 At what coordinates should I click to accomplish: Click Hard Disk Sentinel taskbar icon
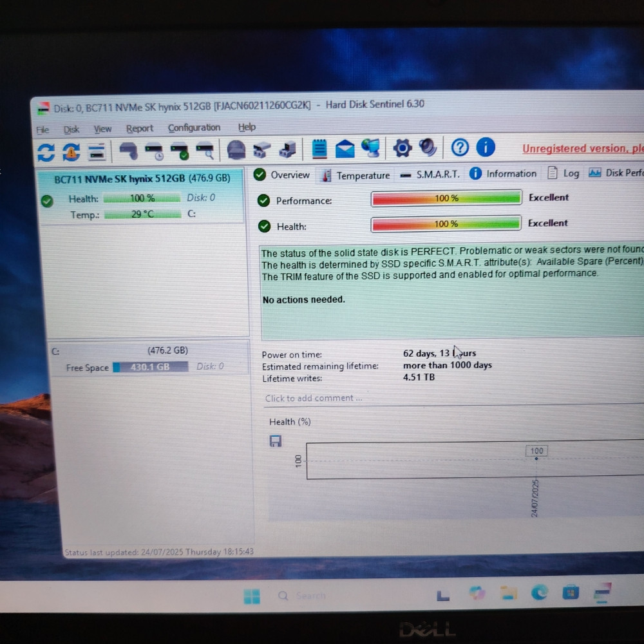603,591
